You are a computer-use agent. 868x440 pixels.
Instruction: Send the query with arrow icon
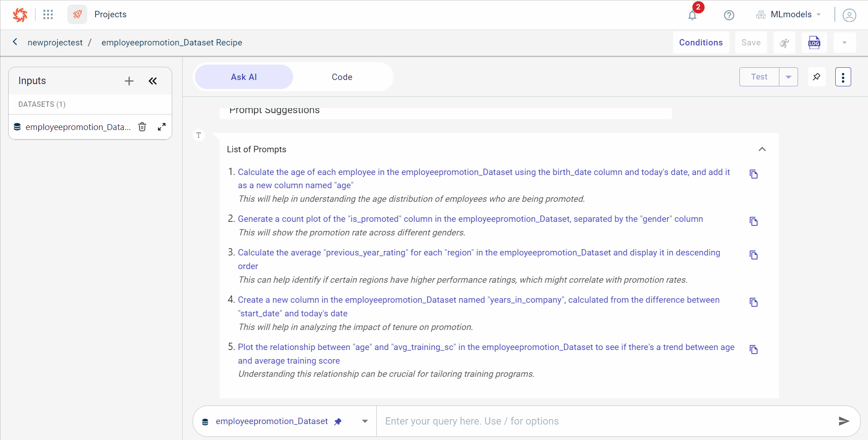point(843,421)
